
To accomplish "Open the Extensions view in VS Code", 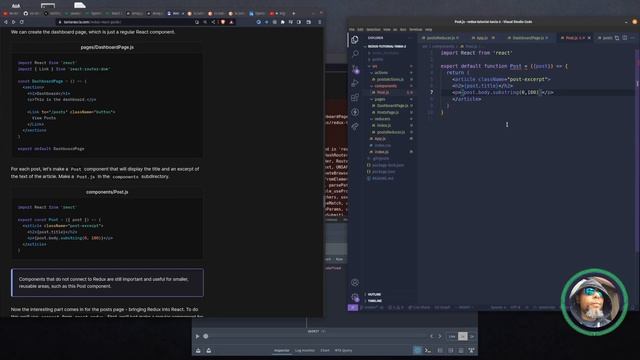I will click(355, 98).
